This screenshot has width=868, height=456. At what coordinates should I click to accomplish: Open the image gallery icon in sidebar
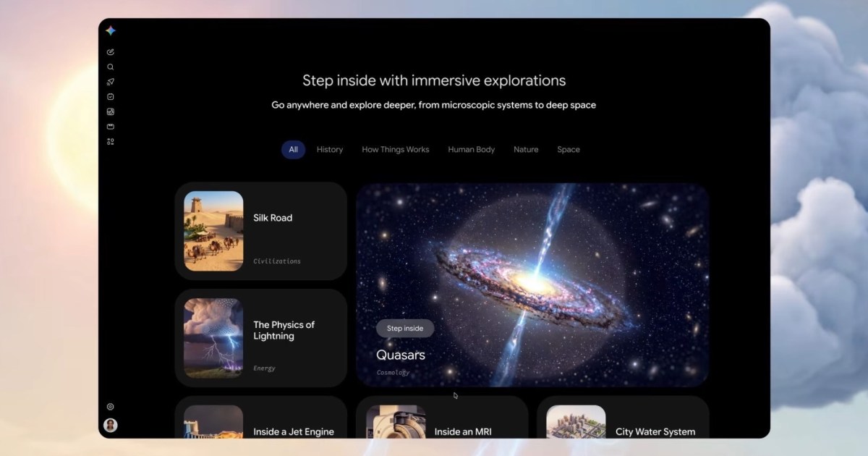111,111
